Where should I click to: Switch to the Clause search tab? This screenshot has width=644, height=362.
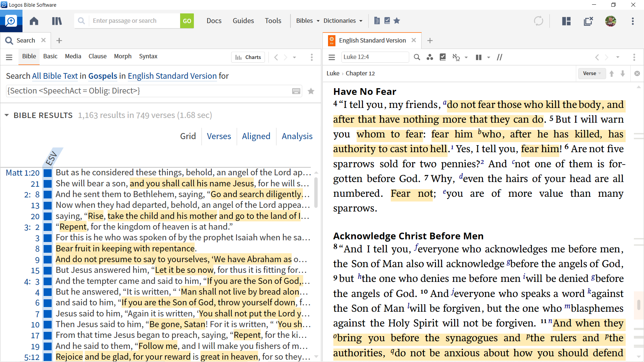[x=98, y=56]
